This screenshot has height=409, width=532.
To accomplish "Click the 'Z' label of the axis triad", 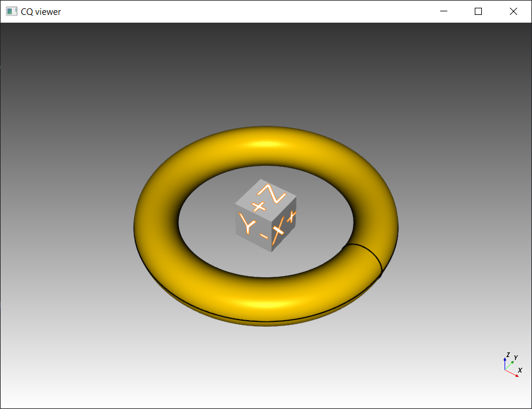I will tap(508, 355).
